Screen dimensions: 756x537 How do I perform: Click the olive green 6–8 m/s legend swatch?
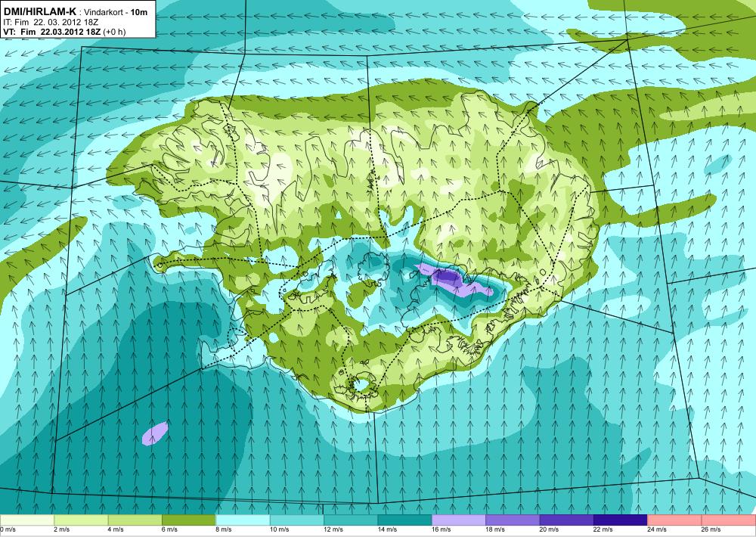pyautogui.click(x=188, y=520)
